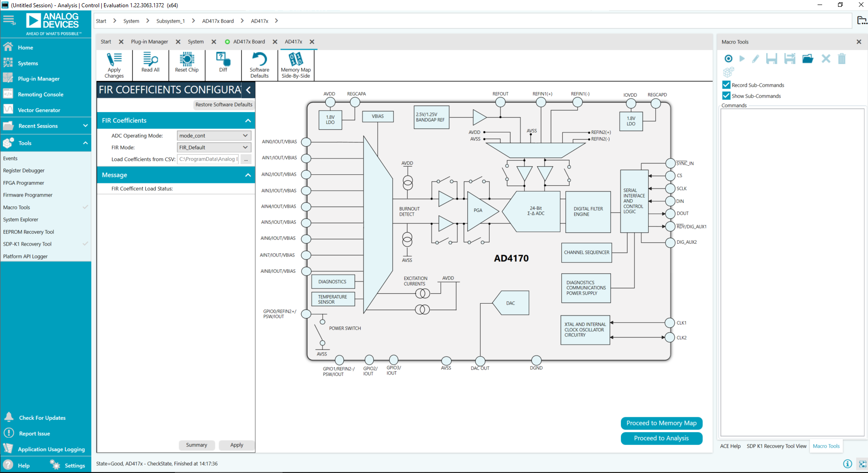
Task: Collapse the FIR Coefficients section
Action: pyautogui.click(x=248, y=120)
